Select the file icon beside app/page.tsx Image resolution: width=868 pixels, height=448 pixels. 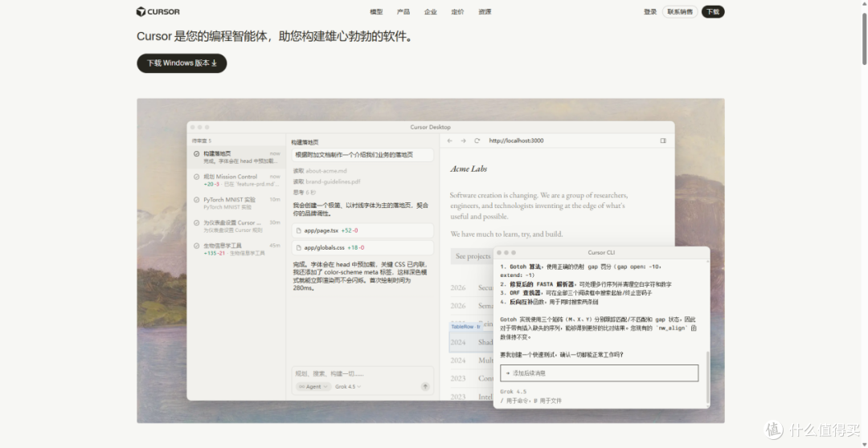click(x=299, y=230)
